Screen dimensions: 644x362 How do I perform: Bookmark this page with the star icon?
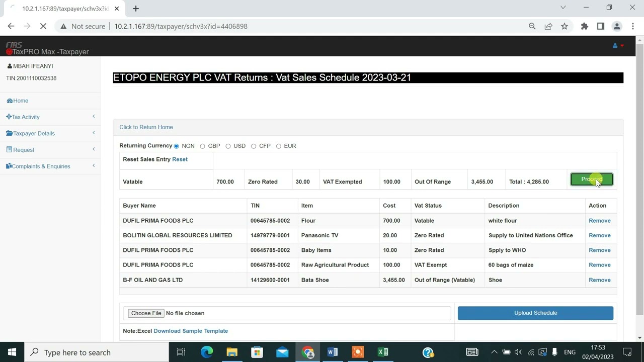(x=565, y=26)
